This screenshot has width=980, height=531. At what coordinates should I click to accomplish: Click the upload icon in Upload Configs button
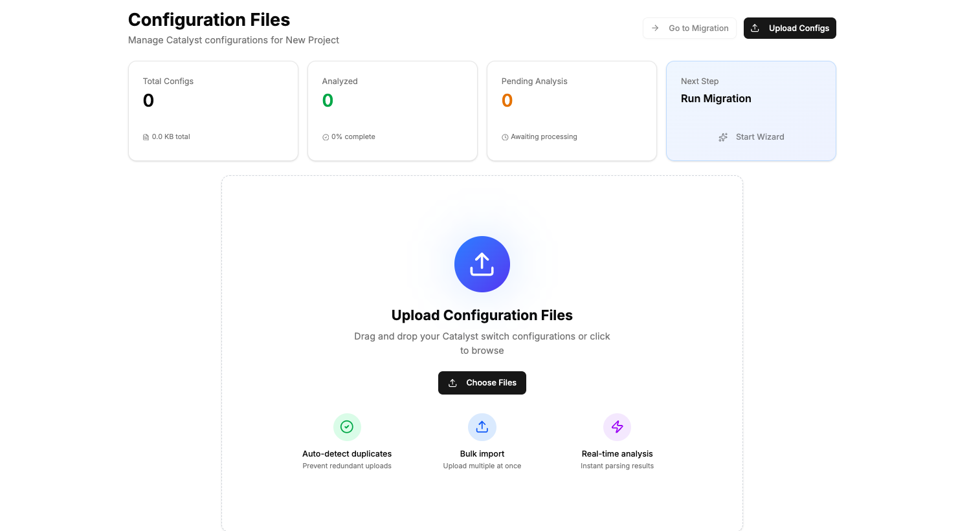point(755,28)
